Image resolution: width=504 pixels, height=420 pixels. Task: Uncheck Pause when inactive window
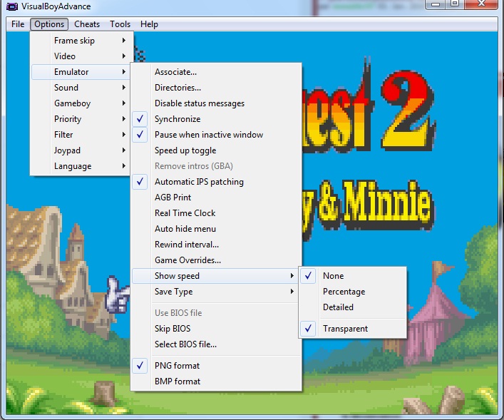(x=216, y=135)
